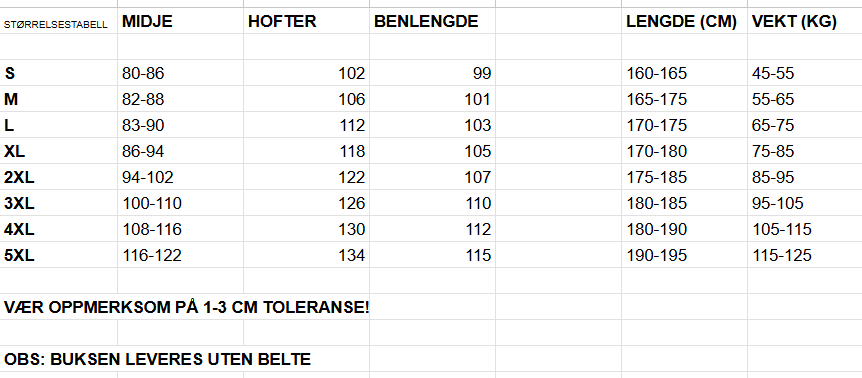The width and height of the screenshot is (862, 378).
Task: Select the MIDJE column header cell
Action: 180,21
